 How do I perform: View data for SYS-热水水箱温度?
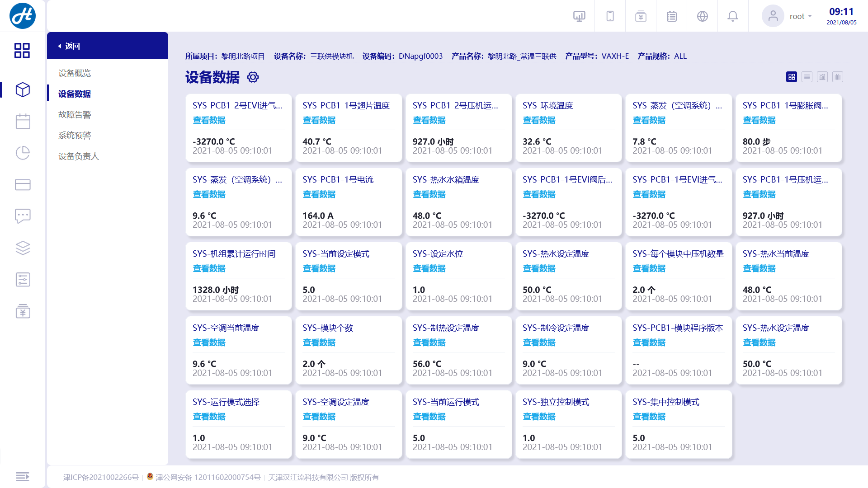(429, 194)
